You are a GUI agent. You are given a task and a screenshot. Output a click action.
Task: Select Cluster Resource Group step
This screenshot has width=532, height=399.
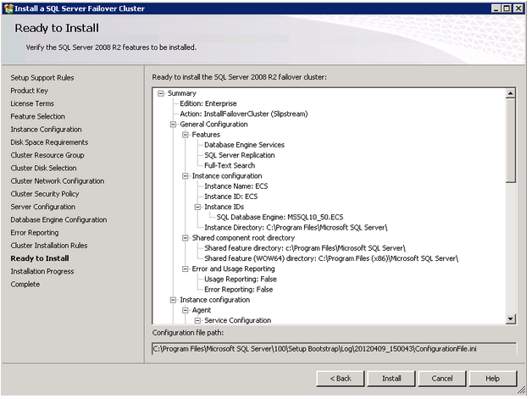tap(47, 155)
